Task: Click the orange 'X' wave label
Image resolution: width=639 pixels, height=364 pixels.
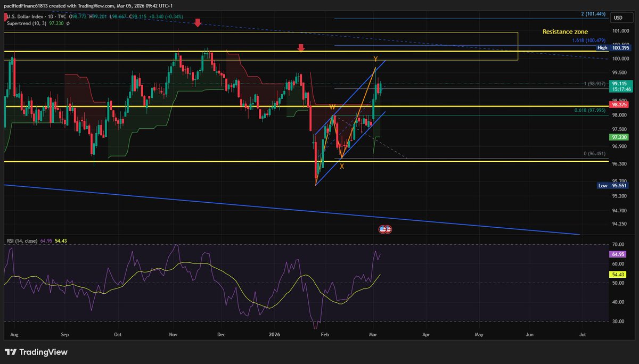Action: click(x=342, y=167)
